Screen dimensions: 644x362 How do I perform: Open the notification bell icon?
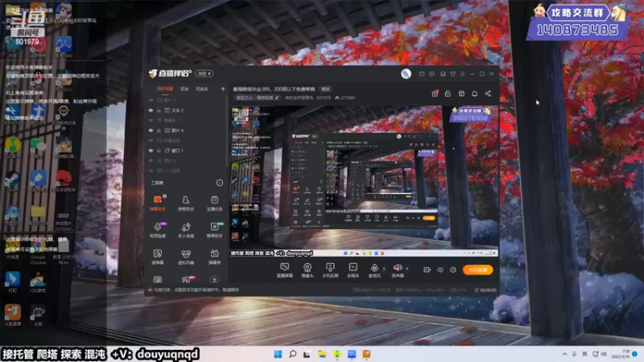pos(474,93)
